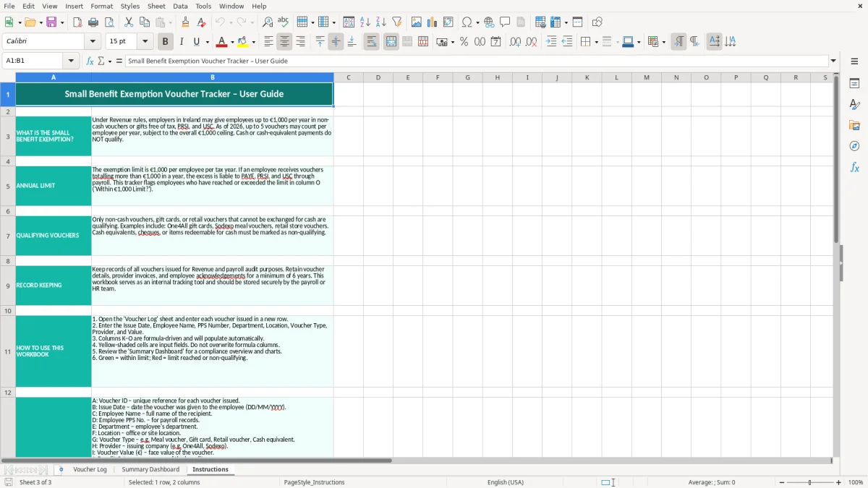Open the Function Wizard next to the cell reference
This screenshot has height=488, width=868.
point(90,61)
